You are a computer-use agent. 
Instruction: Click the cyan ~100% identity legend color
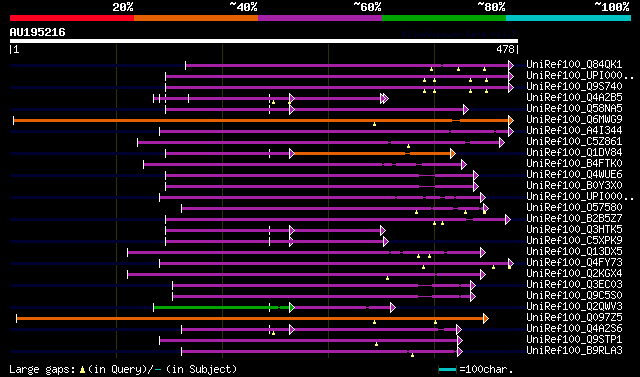coord(568,18)
